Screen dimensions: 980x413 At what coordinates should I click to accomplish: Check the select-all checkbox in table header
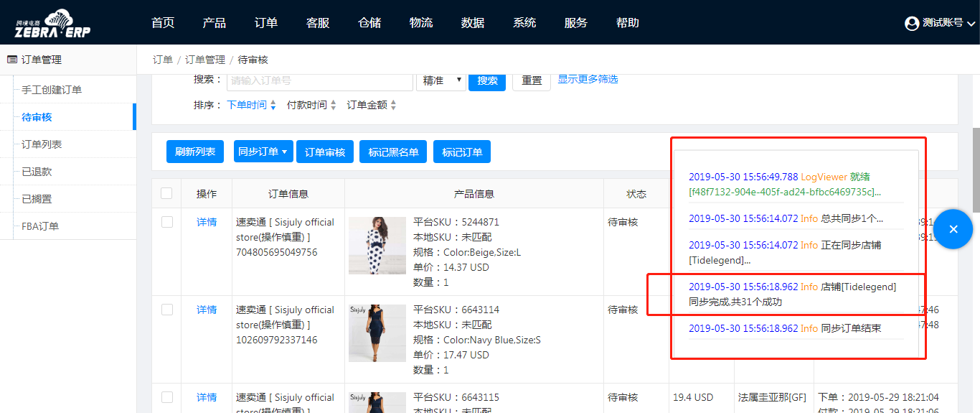click(166, 193)
